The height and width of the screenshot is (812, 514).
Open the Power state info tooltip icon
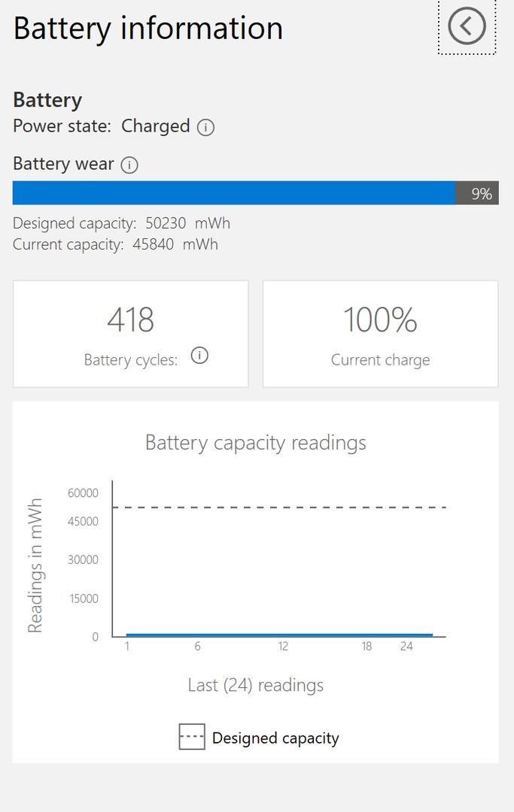(x=205, y=127)
